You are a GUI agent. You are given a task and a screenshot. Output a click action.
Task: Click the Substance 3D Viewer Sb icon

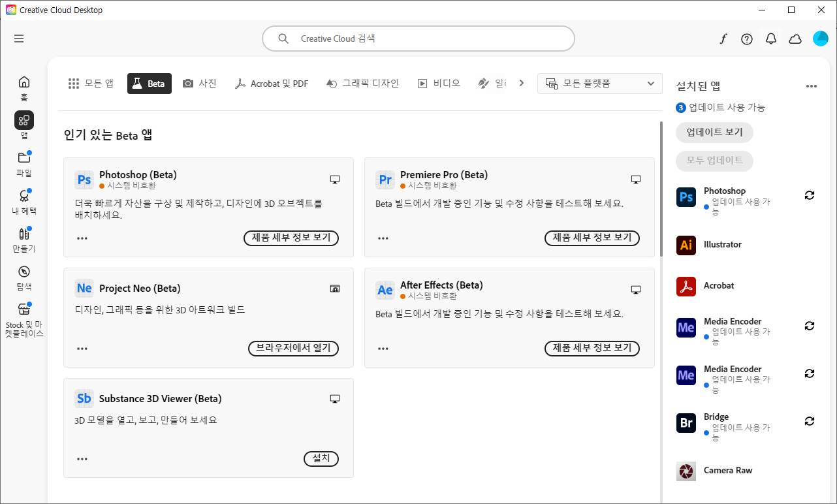point(84,399)
